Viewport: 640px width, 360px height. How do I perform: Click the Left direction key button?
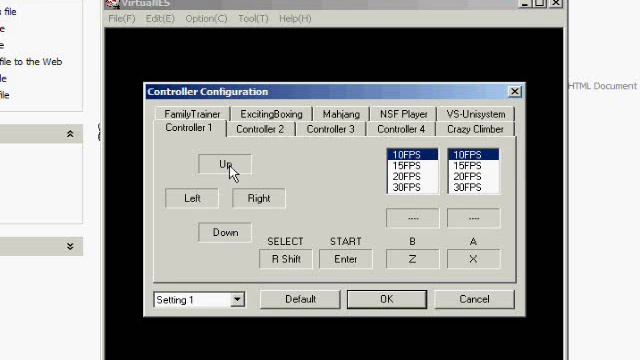[x=192, y=198]
